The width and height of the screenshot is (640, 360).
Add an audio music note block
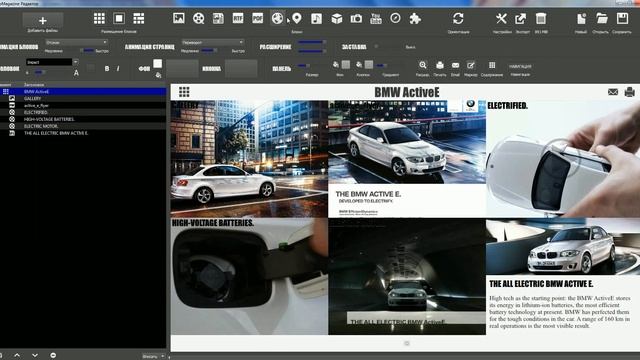pos(317,18)
